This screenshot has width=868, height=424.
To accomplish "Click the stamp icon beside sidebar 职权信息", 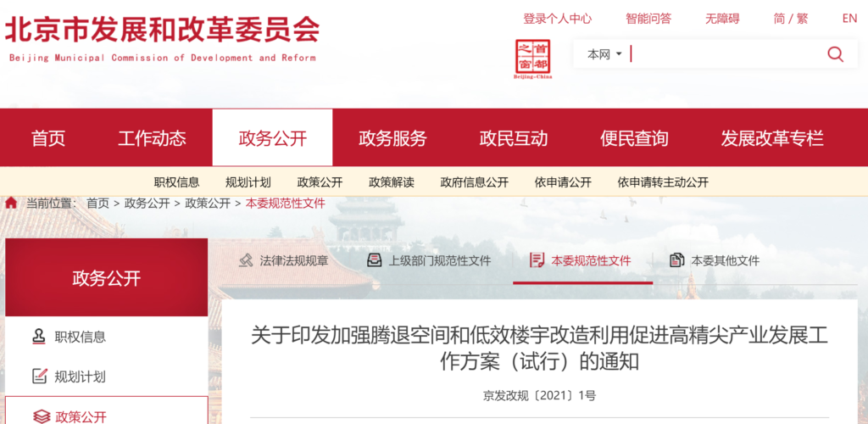I will (39, 337).
